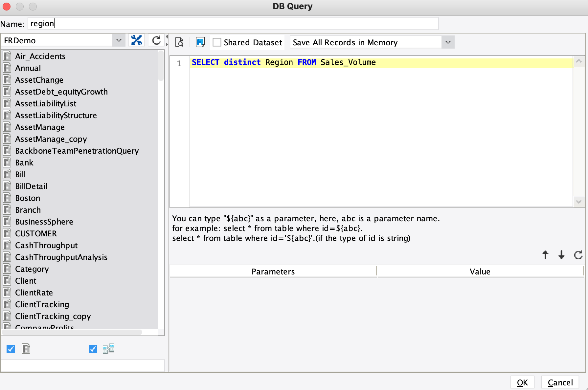The image size is (588, 390).
Task: Collapse the FRDemo connection selector chevron
Action: point(119,40)
